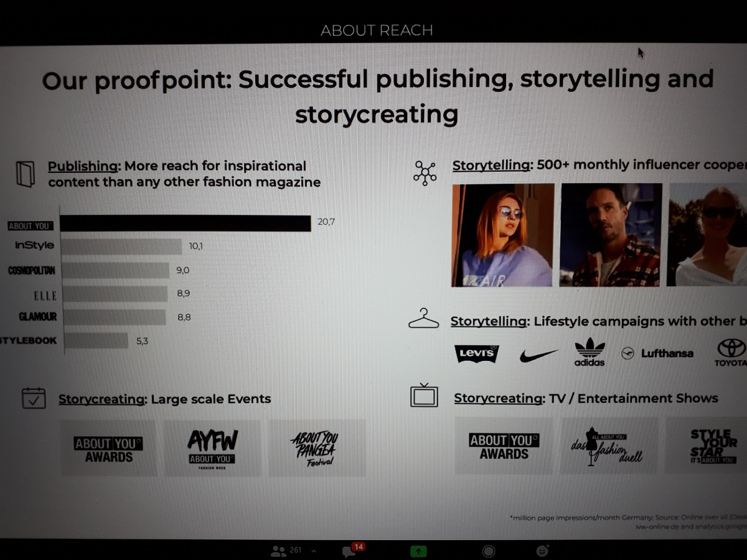Select the Glamour bar in the chart
Viewport: 747px width, 560px height.
pyautogui.click(x=114, y=317)
